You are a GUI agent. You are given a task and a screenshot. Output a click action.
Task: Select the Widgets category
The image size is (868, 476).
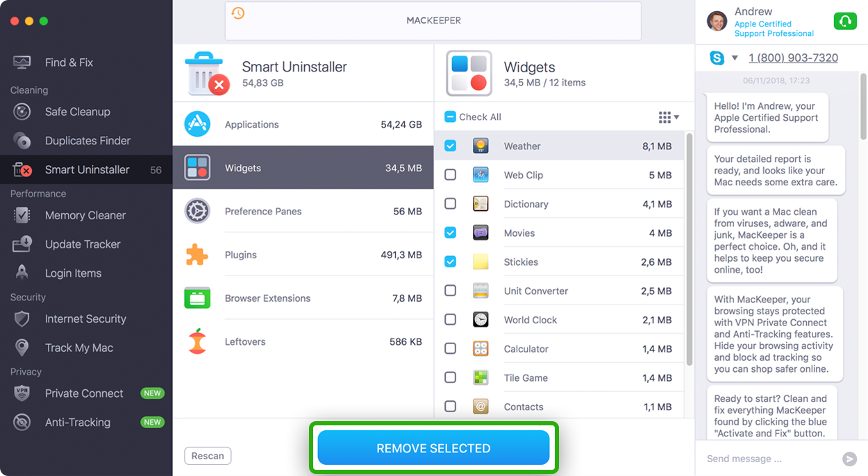pos(303,168)
